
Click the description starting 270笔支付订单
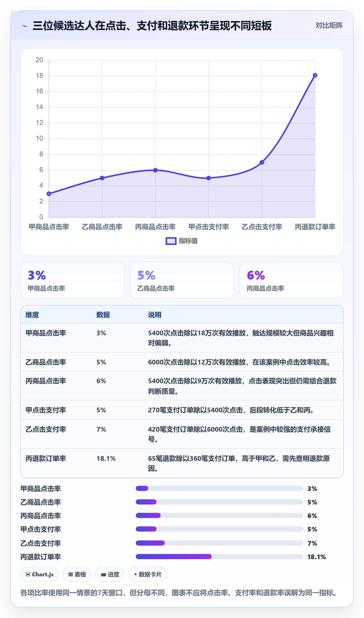click(x=231, y=410)
